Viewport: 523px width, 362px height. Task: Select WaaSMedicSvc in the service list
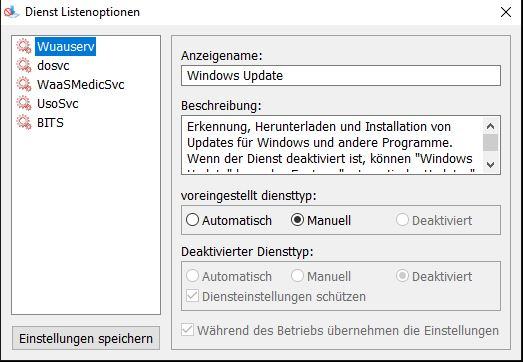(x=80, y=84)
